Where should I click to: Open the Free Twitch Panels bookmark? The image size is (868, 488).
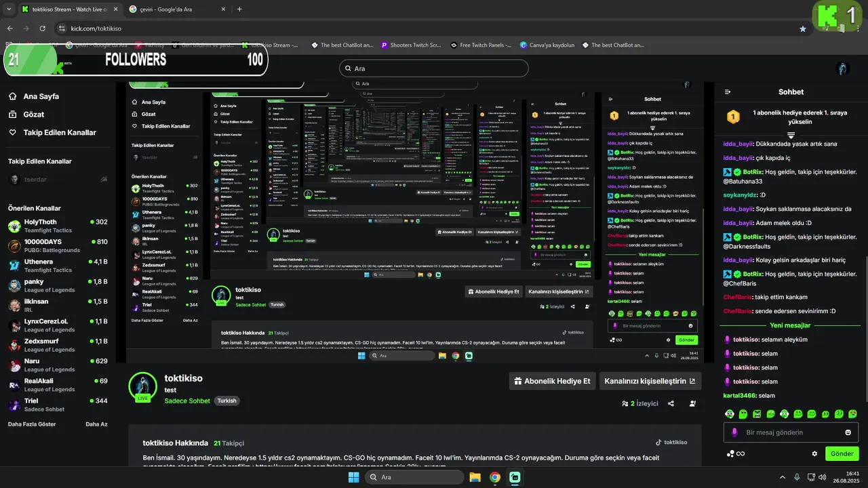(x=481, y=45)
